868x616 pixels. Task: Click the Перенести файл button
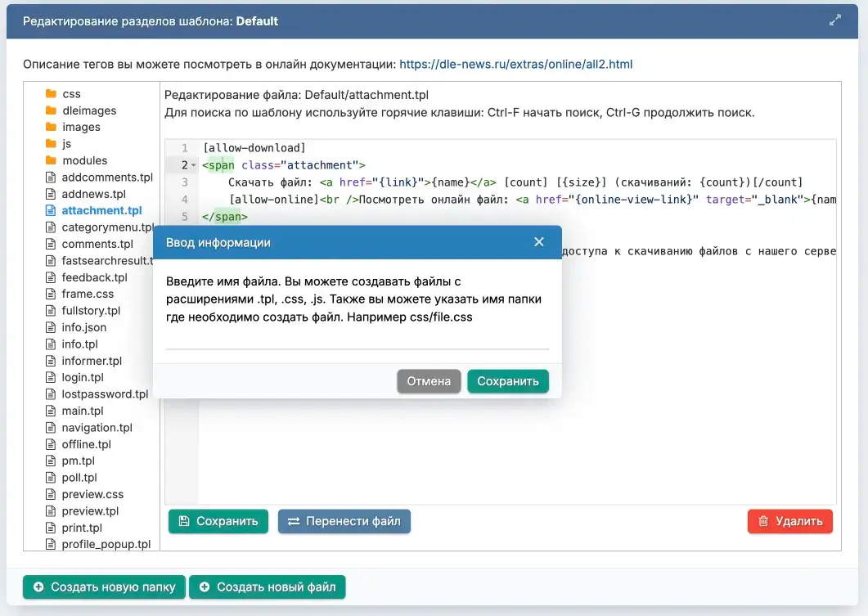click(x=344, y=521)
